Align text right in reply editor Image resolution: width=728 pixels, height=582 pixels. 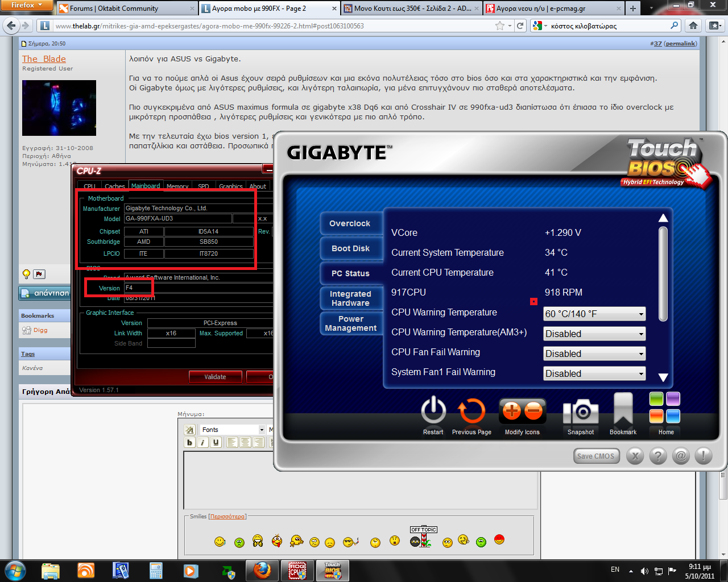[258, 442]
